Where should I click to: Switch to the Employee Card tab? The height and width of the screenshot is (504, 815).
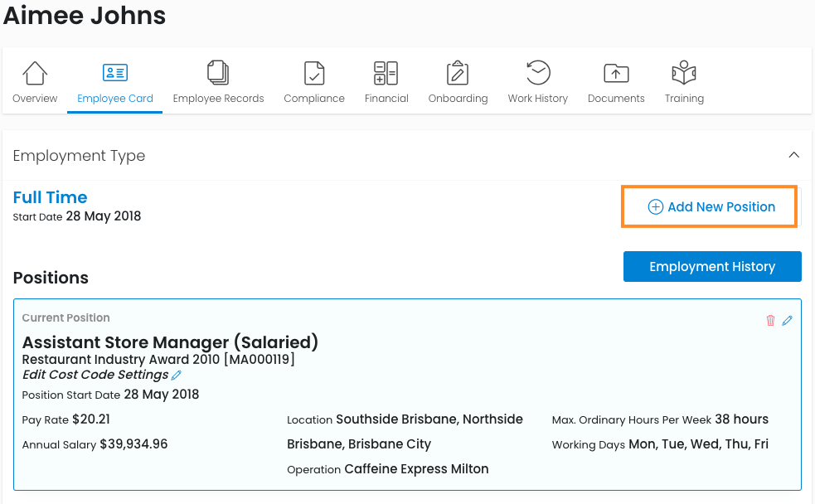click(x=115, y=82)
